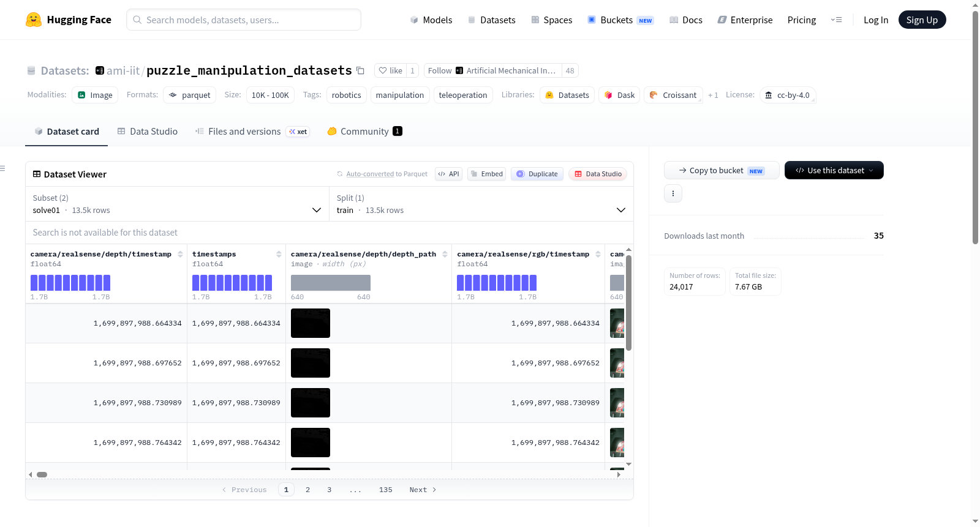Switch to the Data Studio tab
Viewport: 980px width, 527px height.
click(x=148, y=131)
